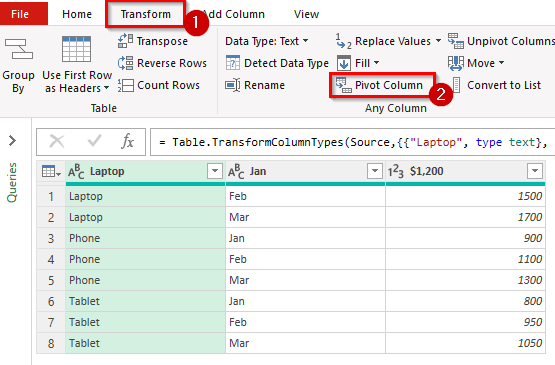Click the Tablet cell in row 6
Viewport: 555px width, 365px height.
pos(145,301)
